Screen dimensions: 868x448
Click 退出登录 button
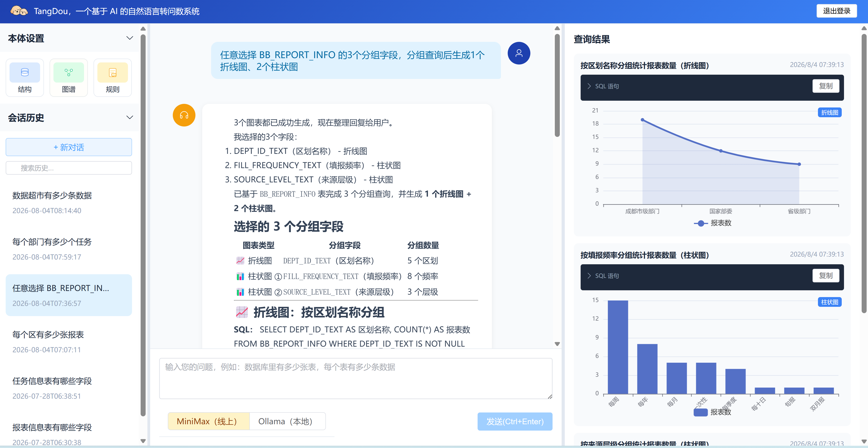coord(836,11)
